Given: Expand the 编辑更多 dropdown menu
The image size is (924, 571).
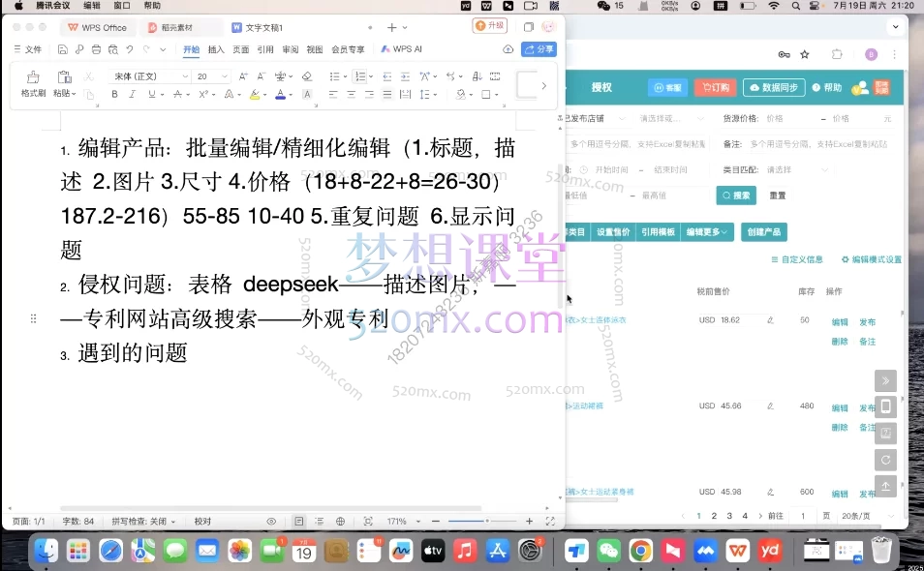Looking at the screenshot, I should tap(706, 231).
